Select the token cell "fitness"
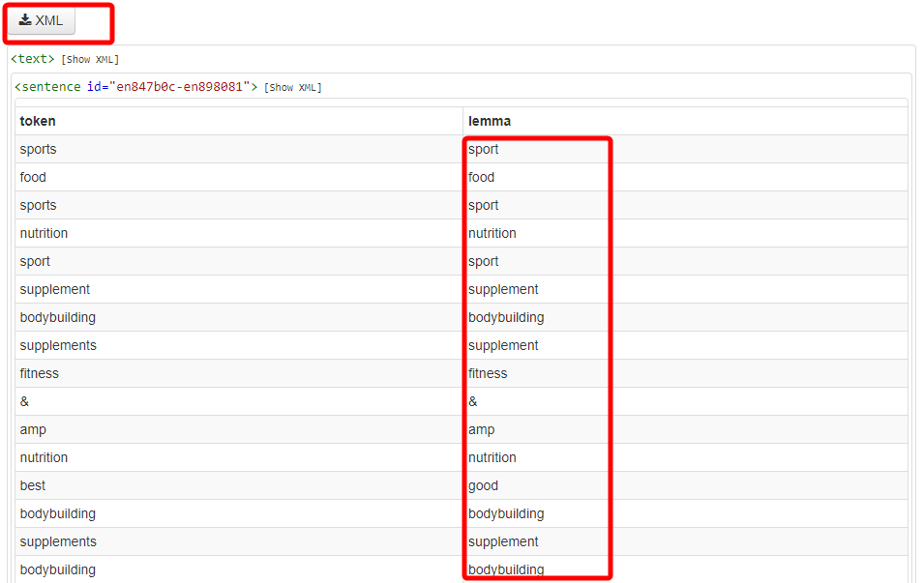 [x=239, y=373]
